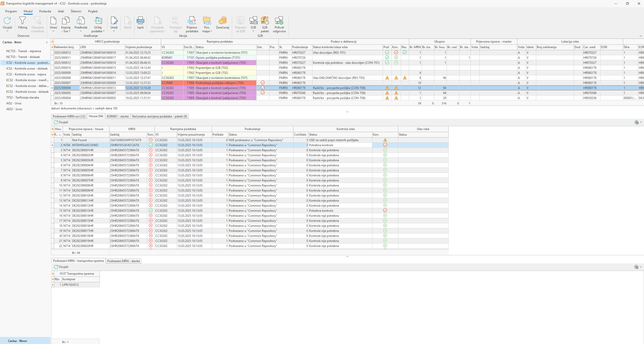Image resolution: width=644 pixels, height=344 pixels.
Task: Open the Šifarnici menu
Action: [x=76, y=11]
